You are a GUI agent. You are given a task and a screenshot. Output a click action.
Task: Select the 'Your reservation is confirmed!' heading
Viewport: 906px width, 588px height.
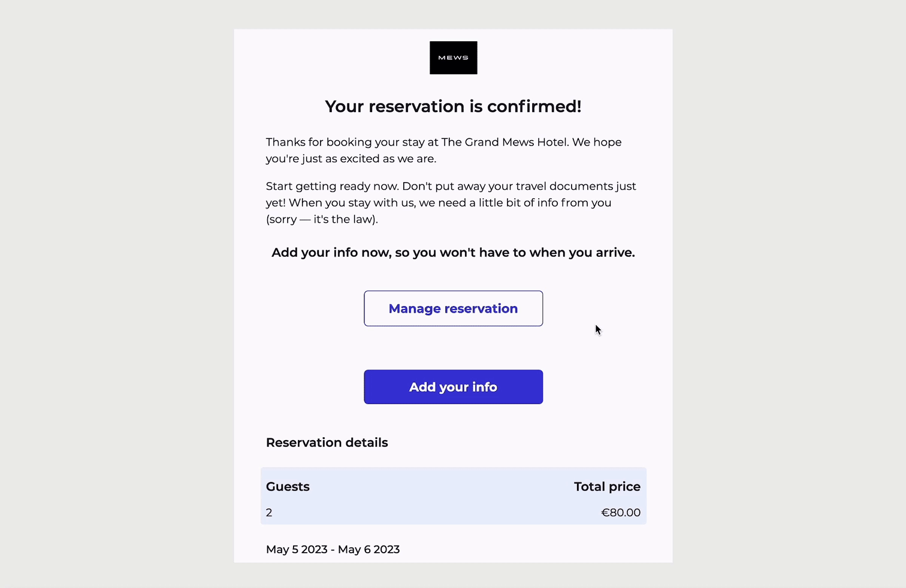(x=454, y=107)
